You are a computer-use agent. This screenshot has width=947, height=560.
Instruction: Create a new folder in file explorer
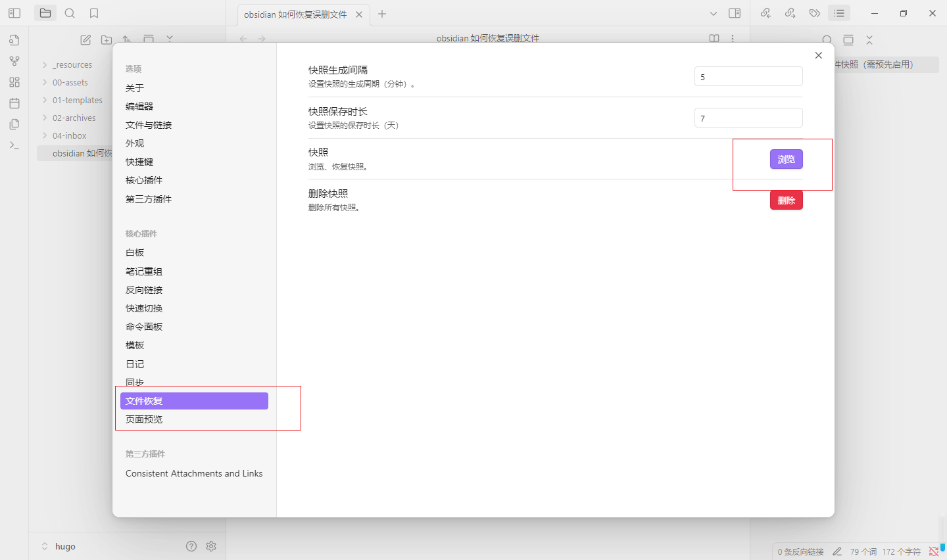(107, 39)
